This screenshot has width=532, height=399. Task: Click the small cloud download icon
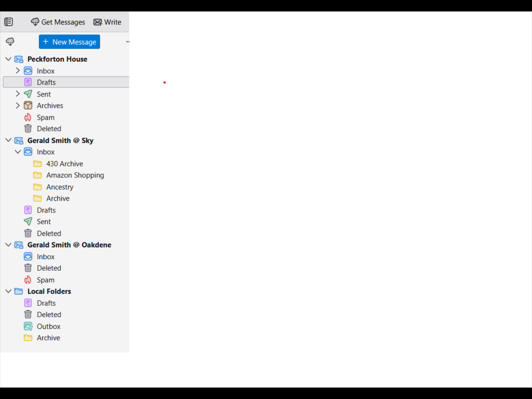(x=10, y=42)
